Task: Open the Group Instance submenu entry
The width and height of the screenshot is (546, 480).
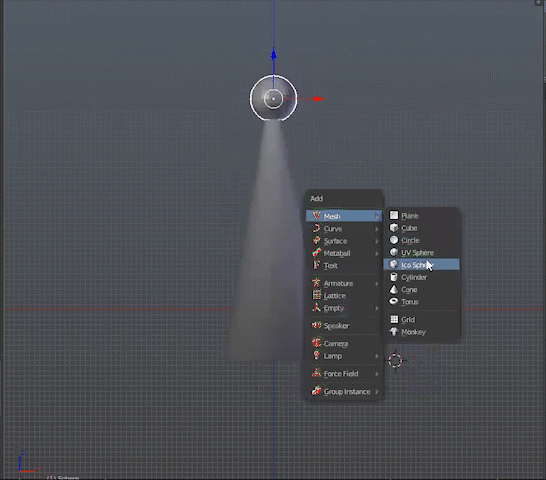Action: click(x=344, y=392)
